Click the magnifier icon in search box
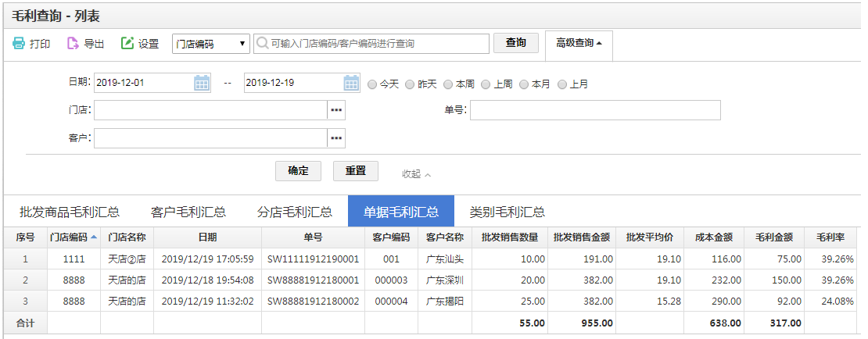 point(263,43)
